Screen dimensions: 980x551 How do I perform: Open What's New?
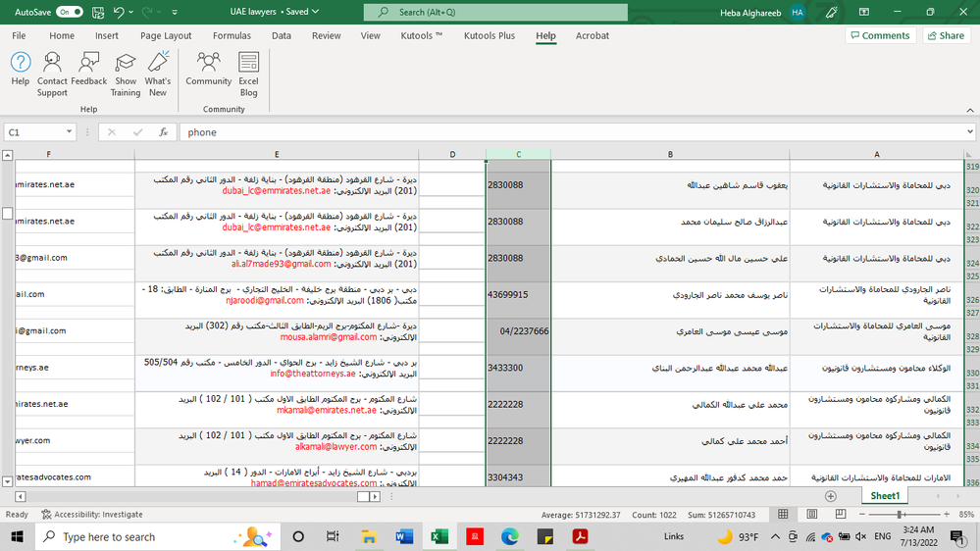(x=158, y=75)
